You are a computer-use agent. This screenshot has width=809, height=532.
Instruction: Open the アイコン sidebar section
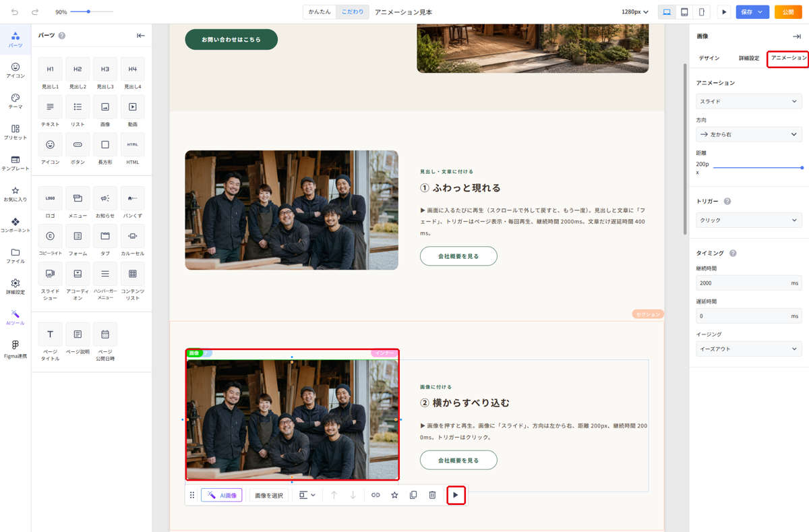coord(16,70)
